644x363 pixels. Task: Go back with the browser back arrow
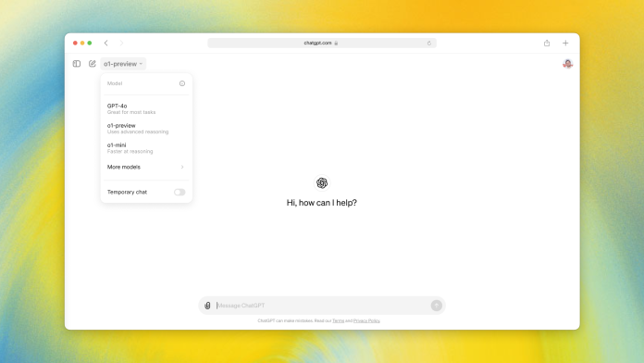point(106,43)
